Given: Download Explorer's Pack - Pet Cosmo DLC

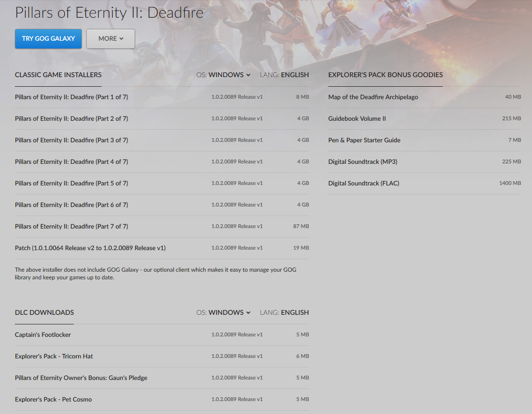Looking at the screenshot, I should point(162,400).
